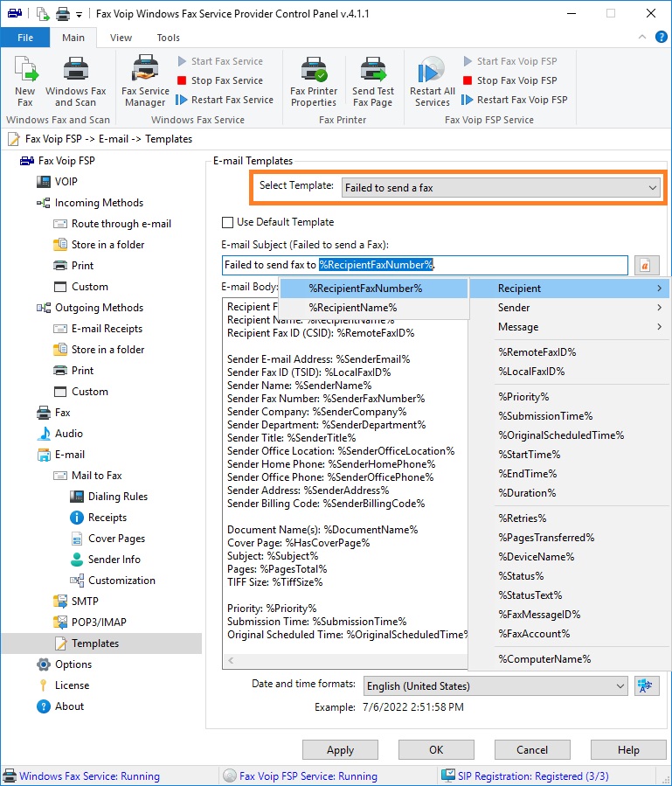Open Sender Info tree item
The image size is (672, 786).
(x=114, y=560)
